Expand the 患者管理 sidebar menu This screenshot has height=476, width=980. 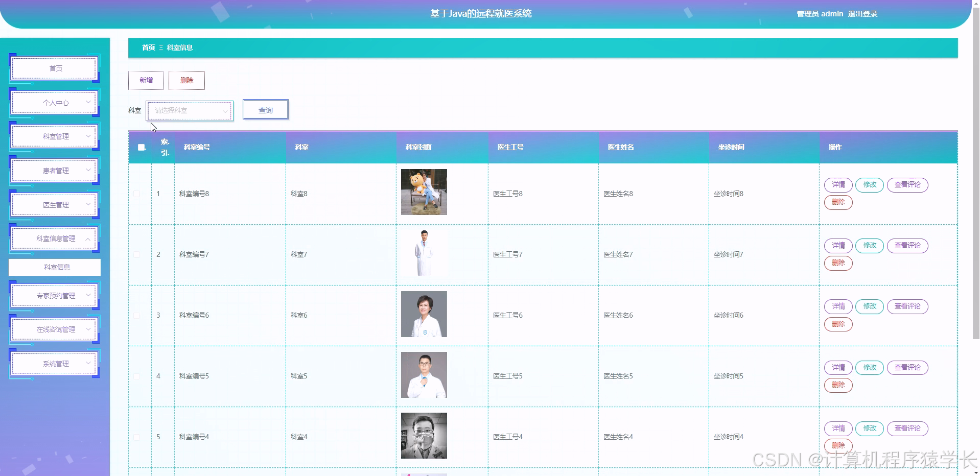point(55,171)
